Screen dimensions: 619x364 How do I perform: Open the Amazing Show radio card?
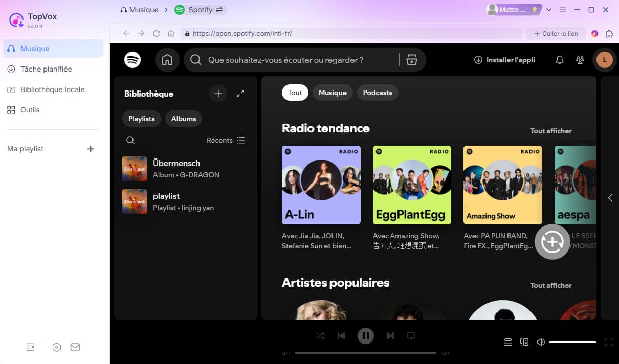click(x=503, y=185)
